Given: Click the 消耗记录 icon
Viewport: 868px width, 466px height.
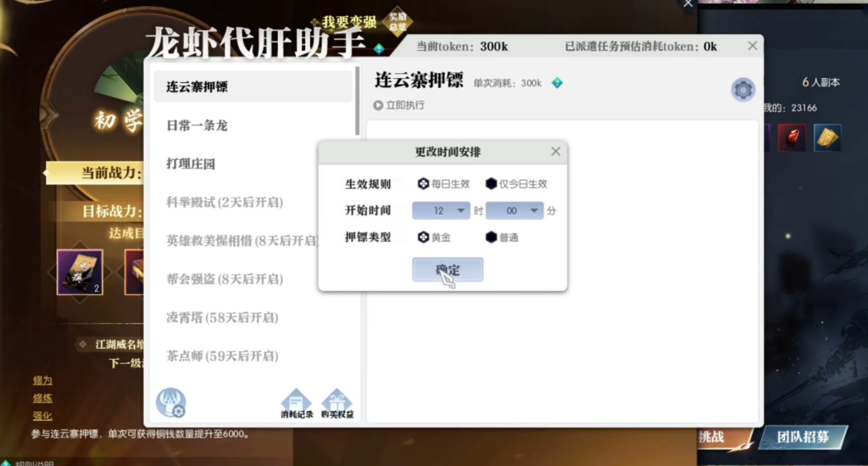Looking at the screenshot, I should point(297,403).
